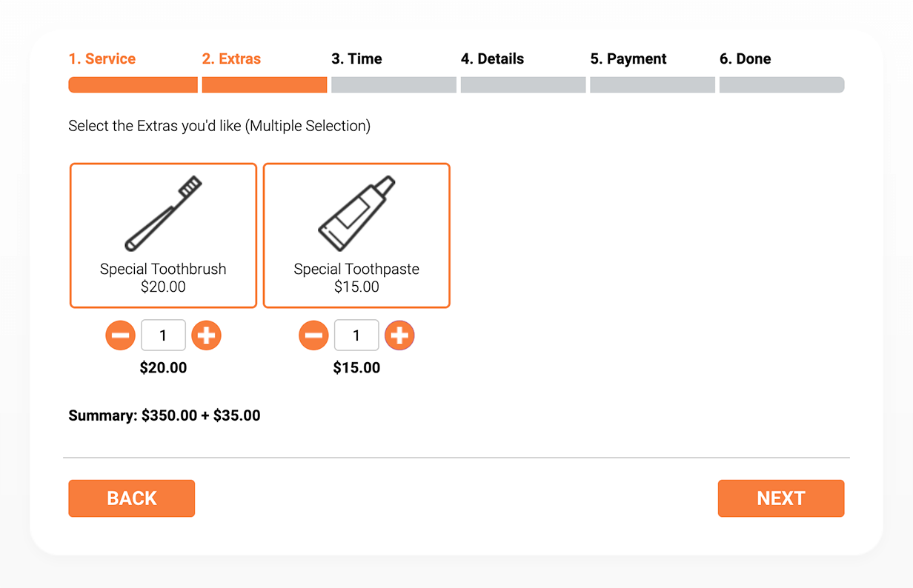913x588 pixels.
Task: Increase Special Toothpaste quantity with plus
Action: [x=399, y=335]
